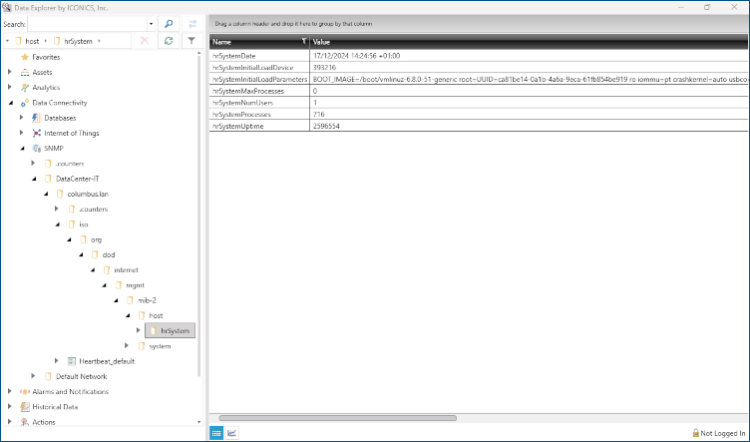This screenshot has height=442, width=750.
Task: Select the hrSystemInitialLoadParameters row
Action: [479, 79]
